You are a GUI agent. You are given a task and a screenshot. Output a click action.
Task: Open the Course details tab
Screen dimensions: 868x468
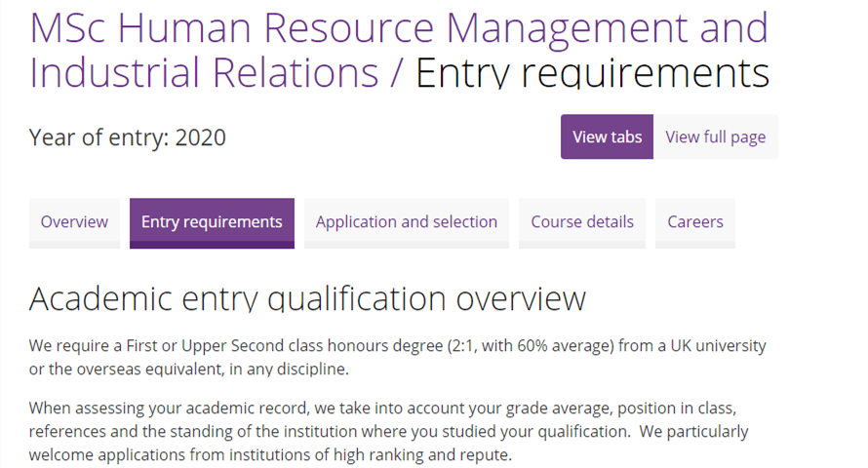coord(582,222)
